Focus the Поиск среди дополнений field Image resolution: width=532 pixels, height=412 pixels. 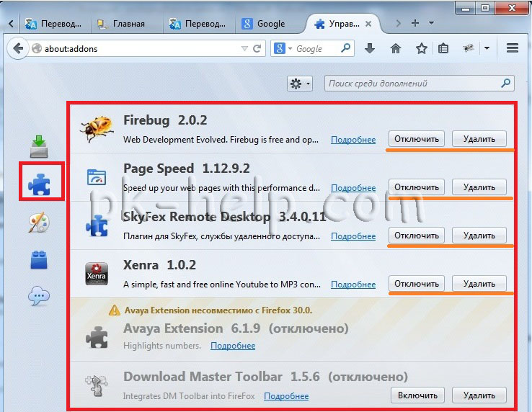(420, 84)
